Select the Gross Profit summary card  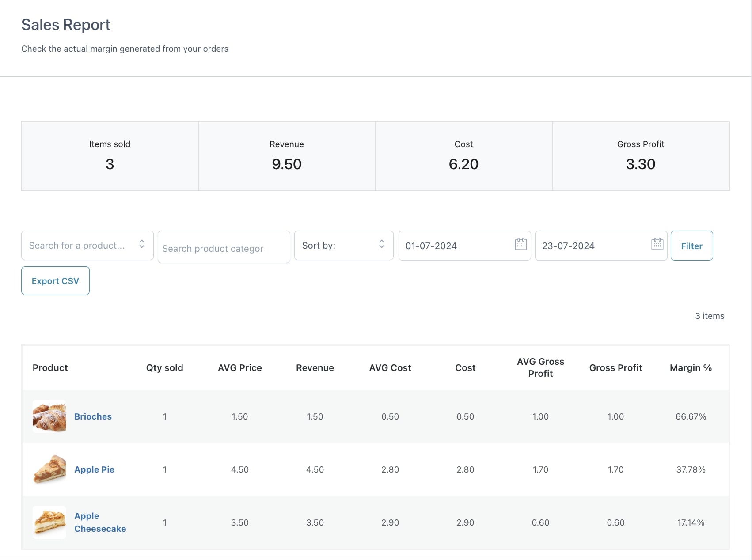click(x=640, y=156)
